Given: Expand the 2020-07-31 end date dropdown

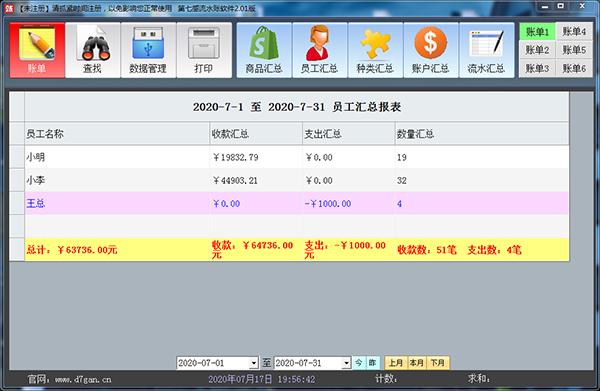Looking at the screenshot, I should pyautogui.click(x=346, y=363).
